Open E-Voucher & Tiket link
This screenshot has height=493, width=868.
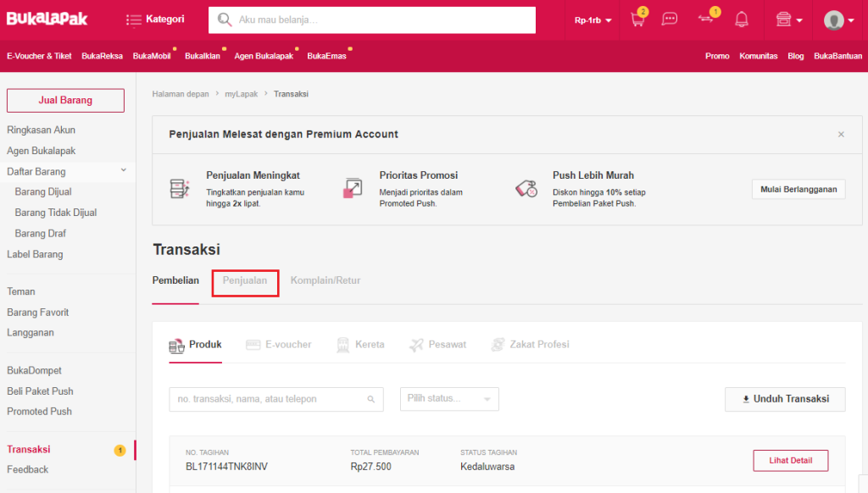pos(39,56)
